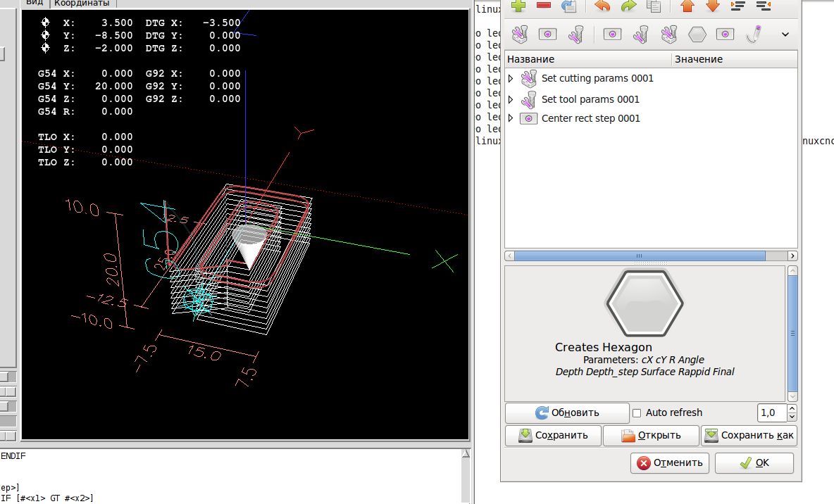Switch to the Координаты tab
Screen dimensions: 834x504
(81, 4)
